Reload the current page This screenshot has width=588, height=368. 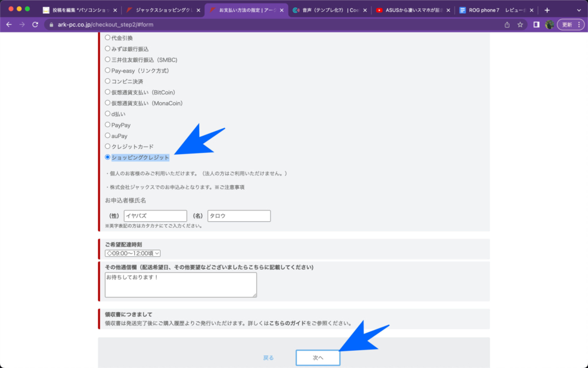(x=35, y=25)
